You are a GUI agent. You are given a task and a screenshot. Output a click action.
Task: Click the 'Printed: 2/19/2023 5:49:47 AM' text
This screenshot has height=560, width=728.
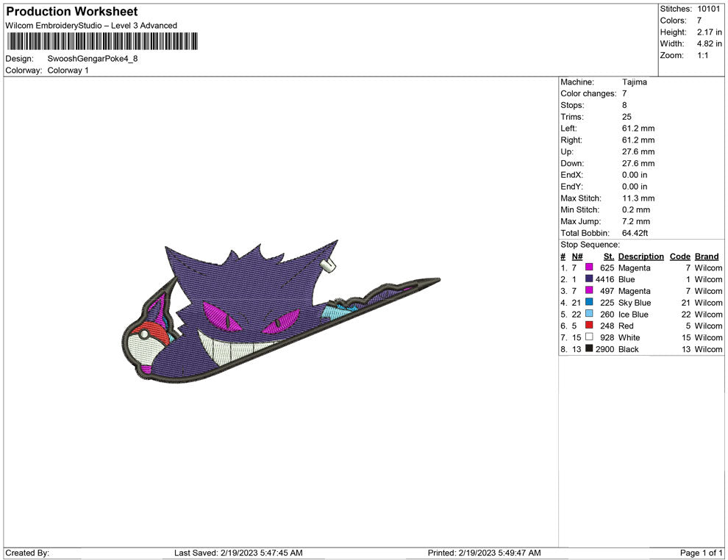point(485,553)
